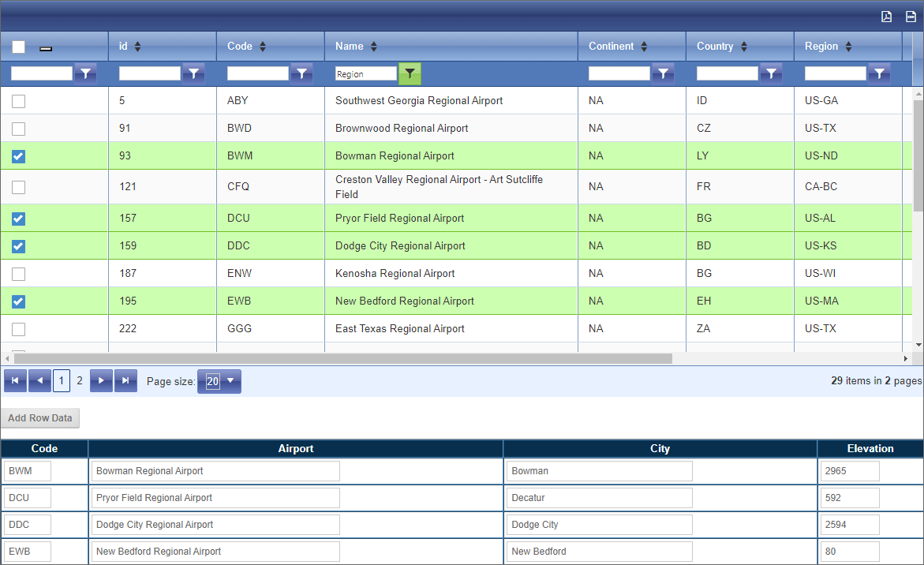Check the row for Brownwood Regional Airport
The image size is (924, 565).
coord(19,129)
